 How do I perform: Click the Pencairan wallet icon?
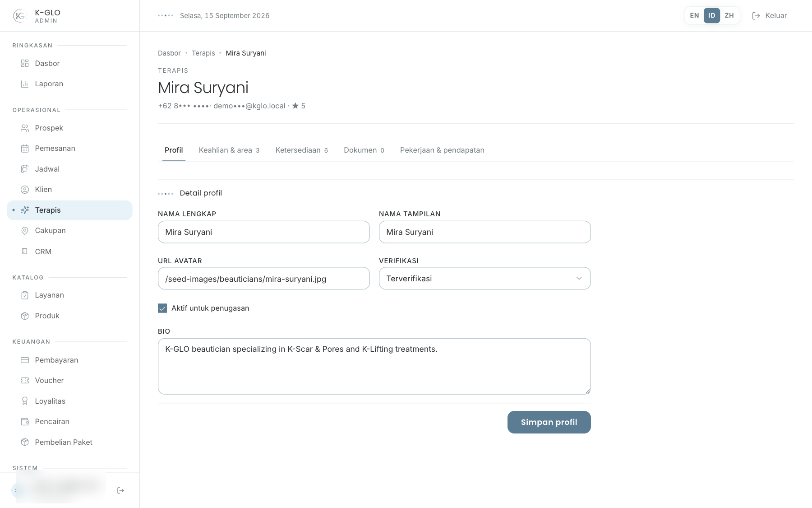tap(25, 422)
